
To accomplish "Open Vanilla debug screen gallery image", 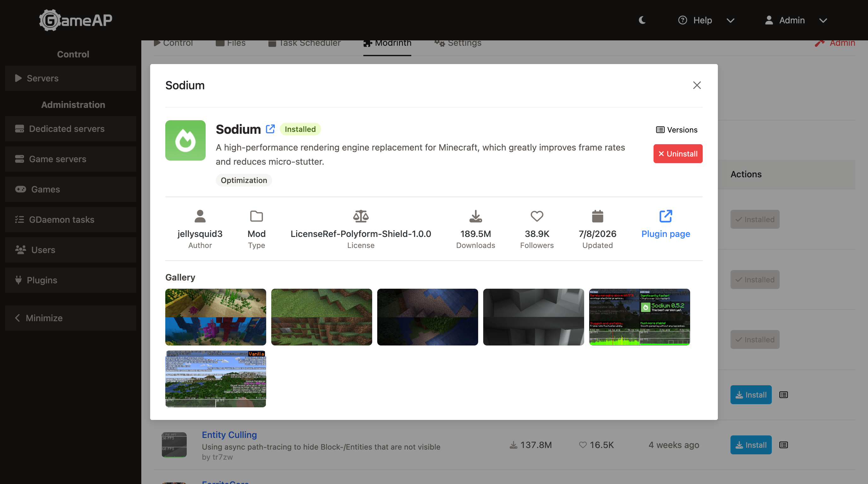I will tap(216, 379).
